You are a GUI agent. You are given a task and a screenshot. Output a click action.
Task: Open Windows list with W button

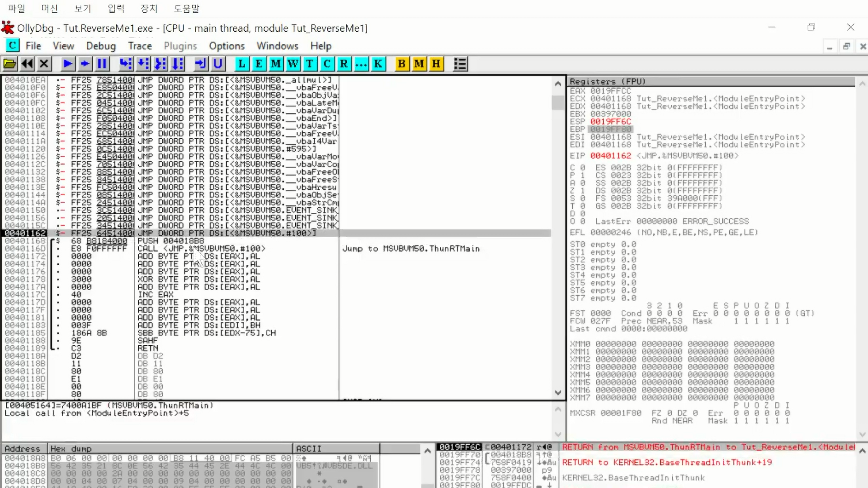pos(293,64)
